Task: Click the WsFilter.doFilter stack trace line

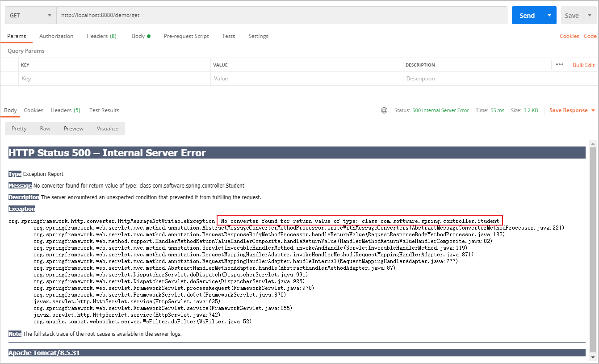Action: (x=142, y=322)
